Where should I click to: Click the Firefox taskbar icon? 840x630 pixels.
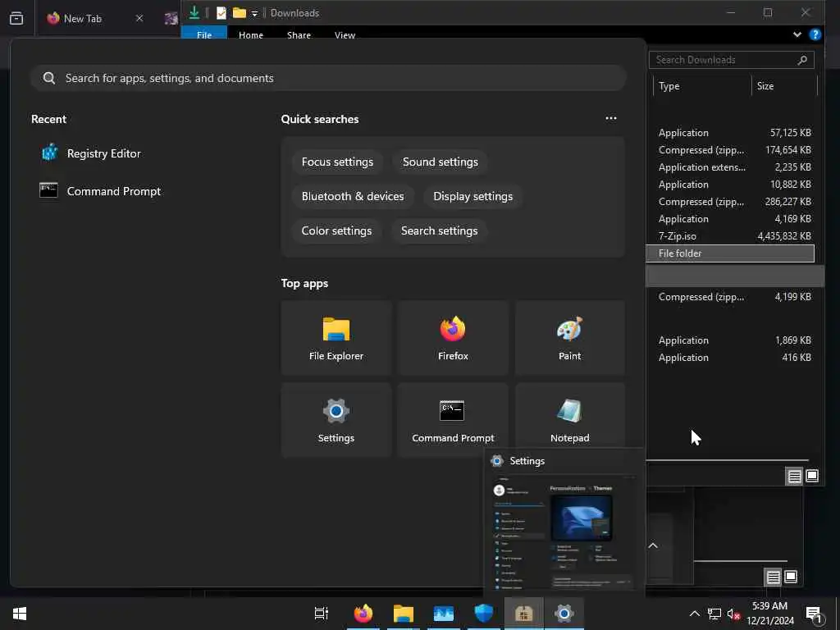pos(363,614)
